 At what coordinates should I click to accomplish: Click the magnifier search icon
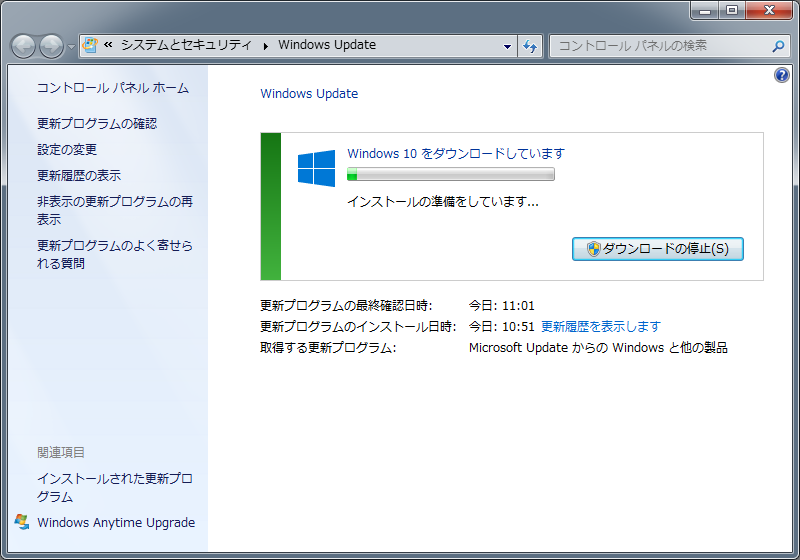pos(778,46)
